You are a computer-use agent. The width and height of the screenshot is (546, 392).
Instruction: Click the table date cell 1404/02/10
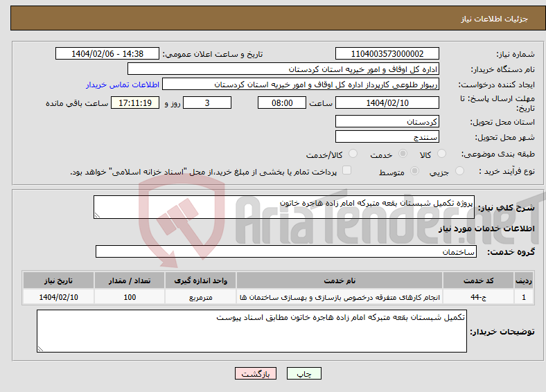58,297
